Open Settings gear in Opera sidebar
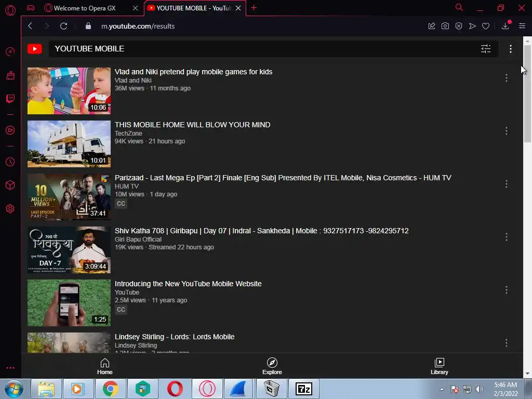Viewport: 532px width, 399px height. pos(10,209)
